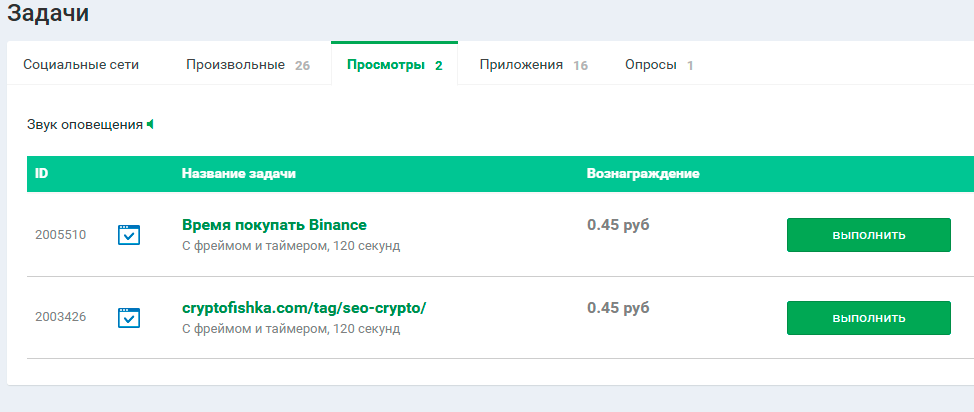Click the 'Вознаграждение' column header
This screenshot has height=412, width=974.
tap(642, 174)
